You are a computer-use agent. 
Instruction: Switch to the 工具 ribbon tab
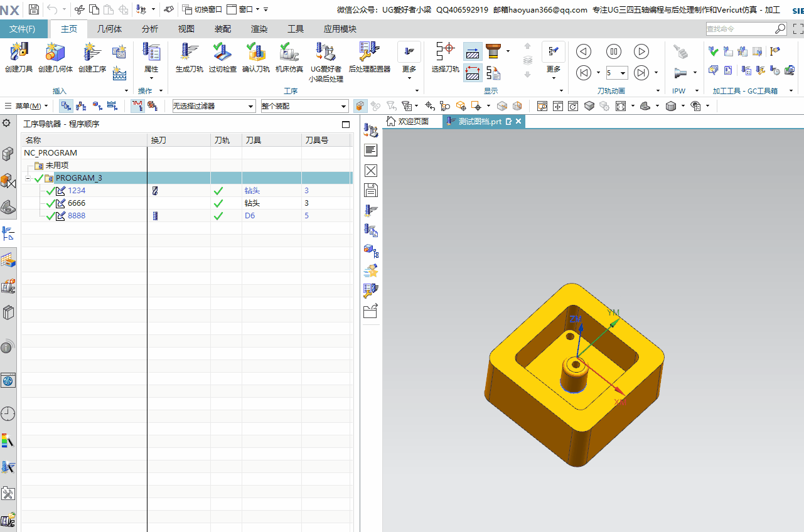(x=296, y=29)
